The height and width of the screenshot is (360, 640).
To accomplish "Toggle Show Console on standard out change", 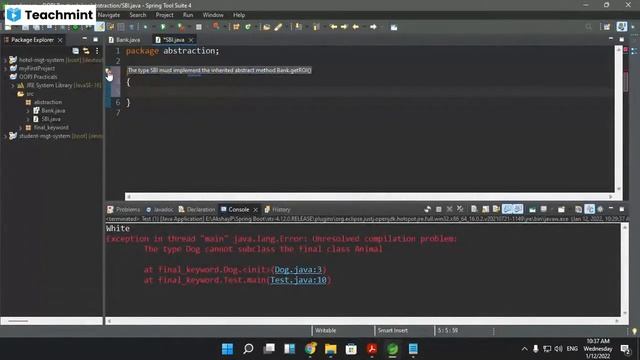I will click(x=507, y=209).
